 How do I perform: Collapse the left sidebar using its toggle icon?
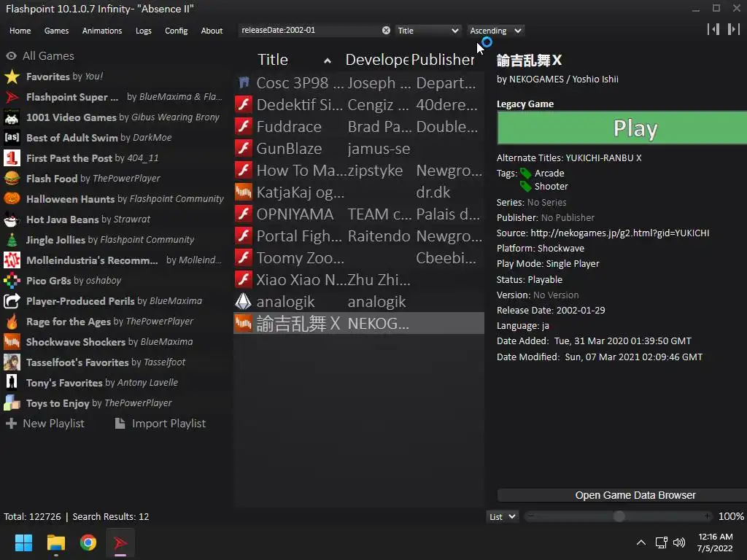click(713, 29)
